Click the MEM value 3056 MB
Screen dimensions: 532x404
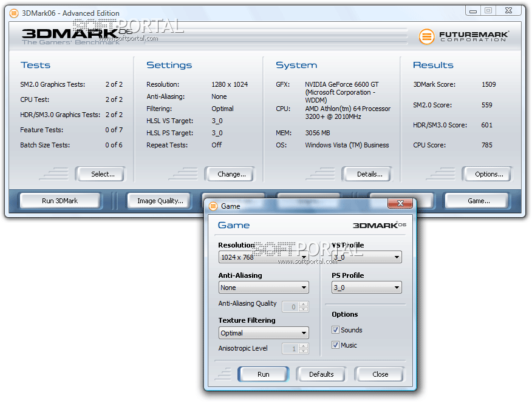[x=318, y=133]
